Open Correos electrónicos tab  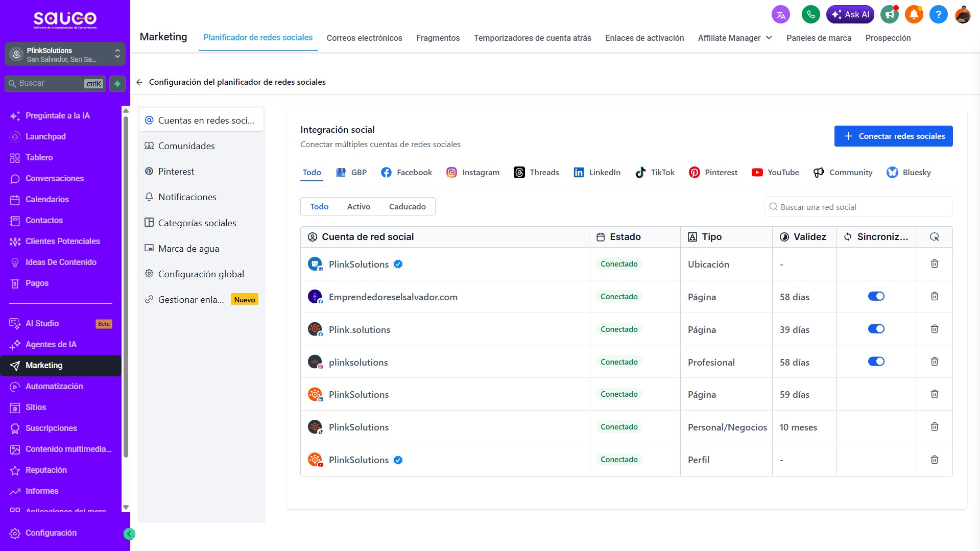[364, 38]
